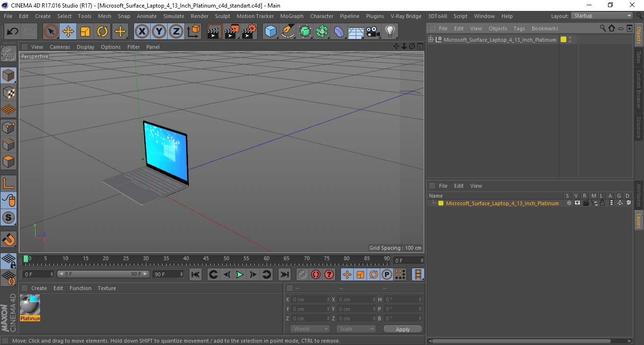644x345 pixels.
Task: Open material manager Texture menu
Action: point(107,288)
